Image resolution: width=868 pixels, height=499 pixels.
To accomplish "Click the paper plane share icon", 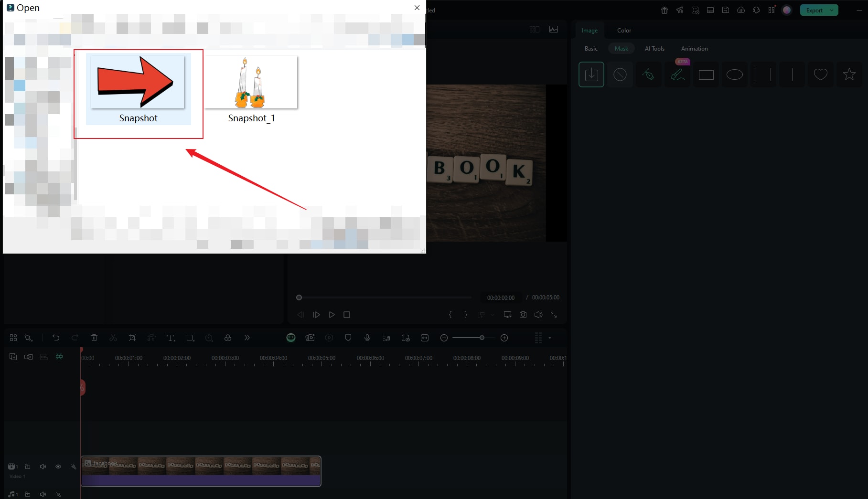I will pos(680,10).
